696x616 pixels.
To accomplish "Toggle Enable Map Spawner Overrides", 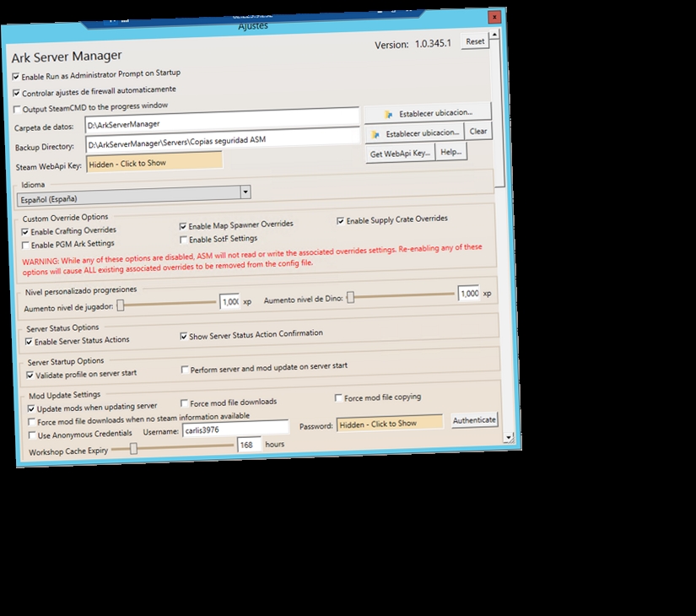I will [x=182, y=226].
